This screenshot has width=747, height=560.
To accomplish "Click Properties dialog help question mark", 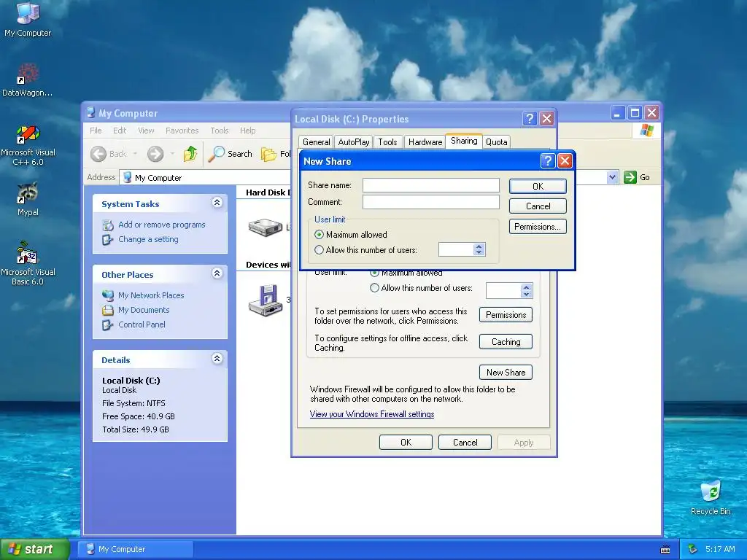I will click(x=530, y=119).
